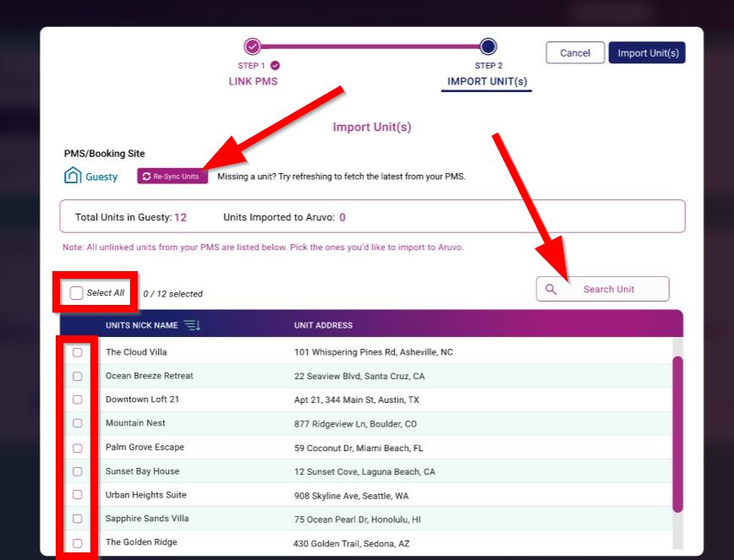This screenshot has width=734, height=560.
Task: Click the name Mountain Nest
Action: (x=135, y=423)
